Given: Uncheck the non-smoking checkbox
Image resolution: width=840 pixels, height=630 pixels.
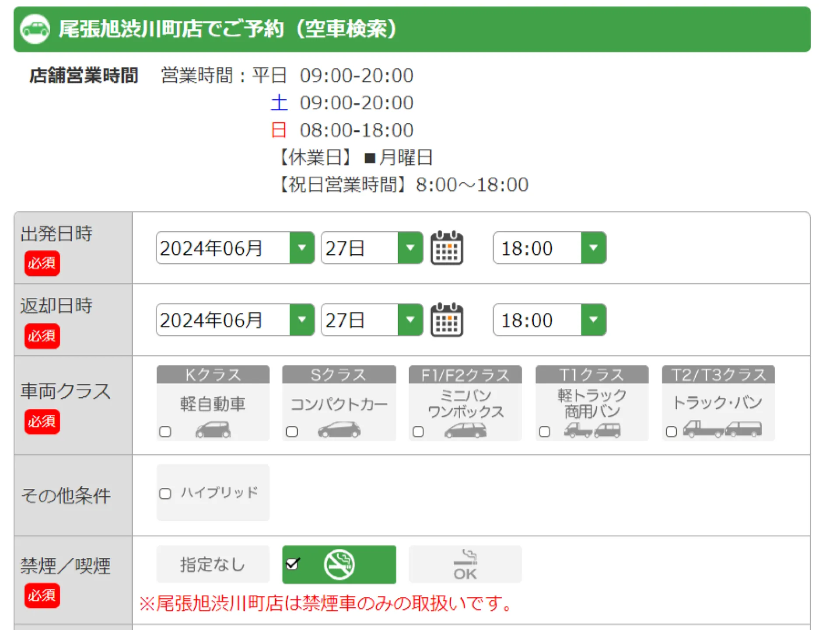Looking at the screenshot, I should point(292,564).
